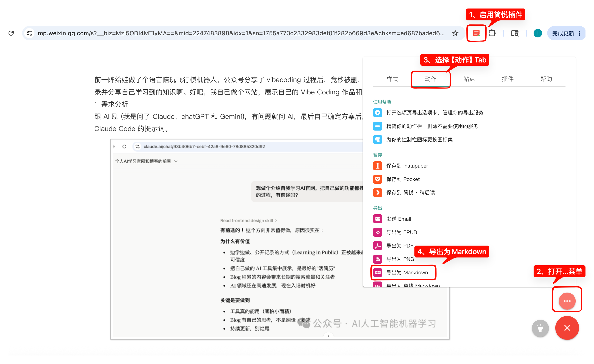Click the 简悦 稍后读 icon
The height and width of the screenshot is (364, 594).
pos(377,192)
